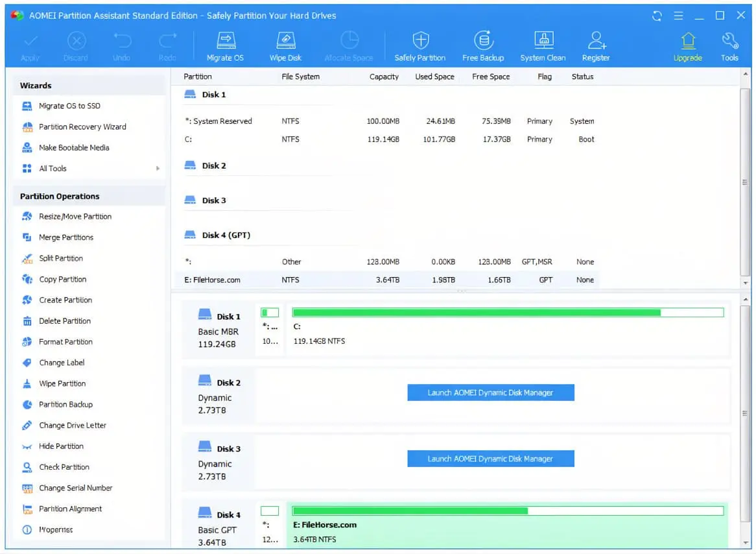This screenshot has width=756, height=554.
Task: Select the System Reserved partition row
Action: pos(388,121)
